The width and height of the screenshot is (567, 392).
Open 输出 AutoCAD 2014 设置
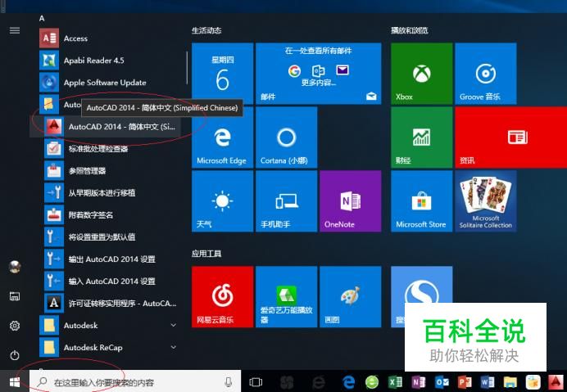pos(108,259)
